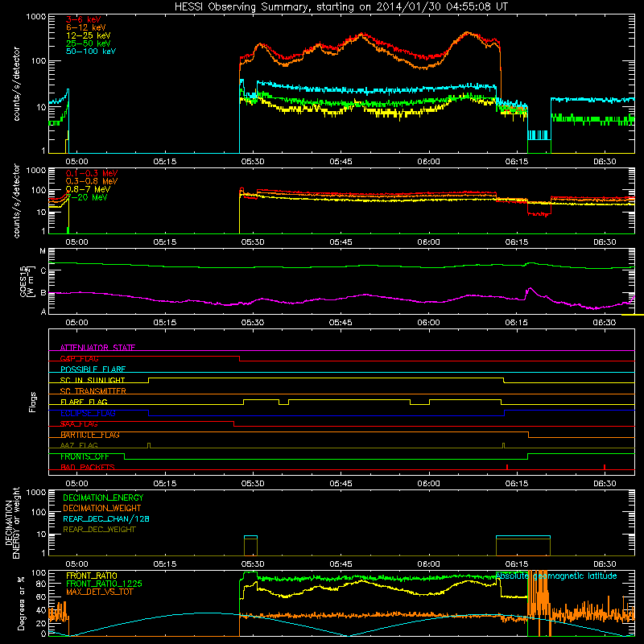Click the BAD_PACKETS flag label
This screenshot has width=644, height=644.
(88, 467)
